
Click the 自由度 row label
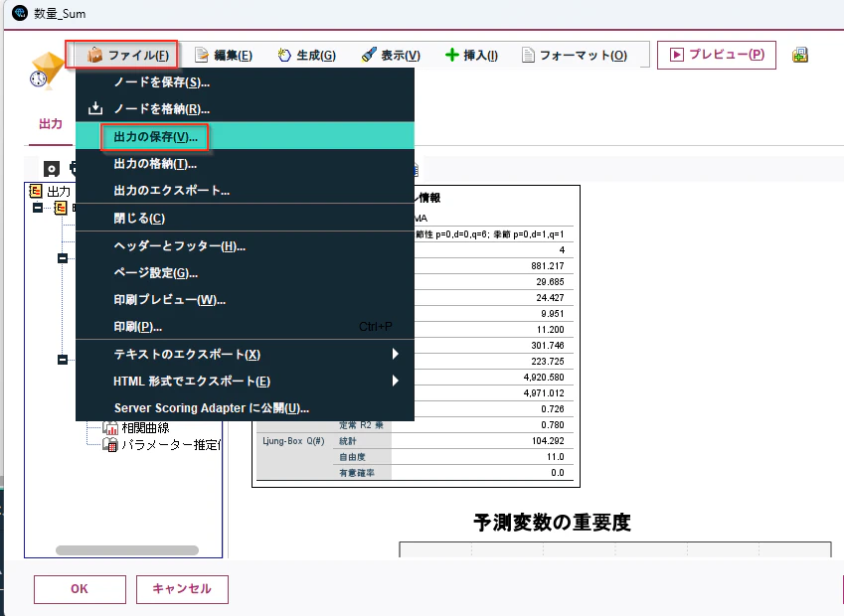pyautogui.click(x=352, y=457)
